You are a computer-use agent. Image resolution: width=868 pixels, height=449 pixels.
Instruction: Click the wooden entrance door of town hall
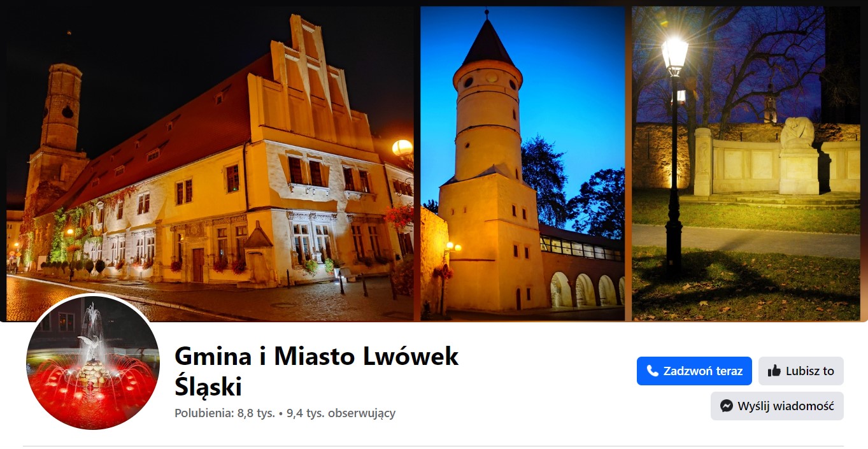pos(198,265)
